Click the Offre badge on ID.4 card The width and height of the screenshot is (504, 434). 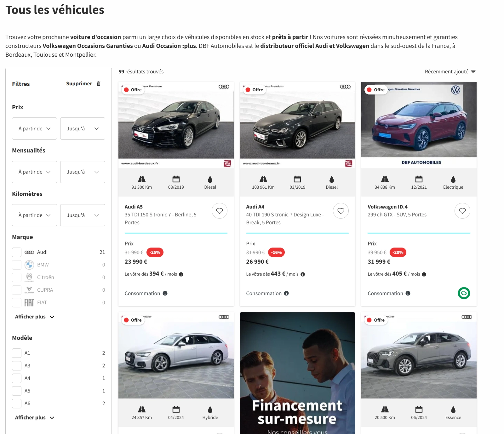376,90
